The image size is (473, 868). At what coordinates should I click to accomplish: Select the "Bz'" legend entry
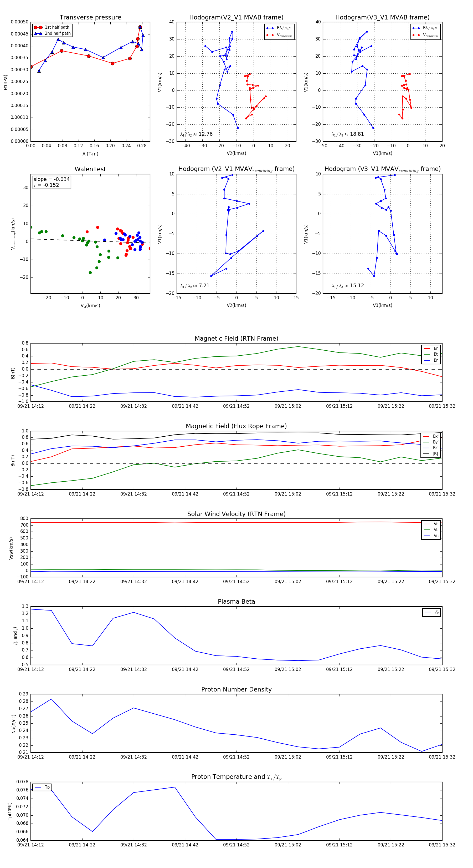coord(431,448)
